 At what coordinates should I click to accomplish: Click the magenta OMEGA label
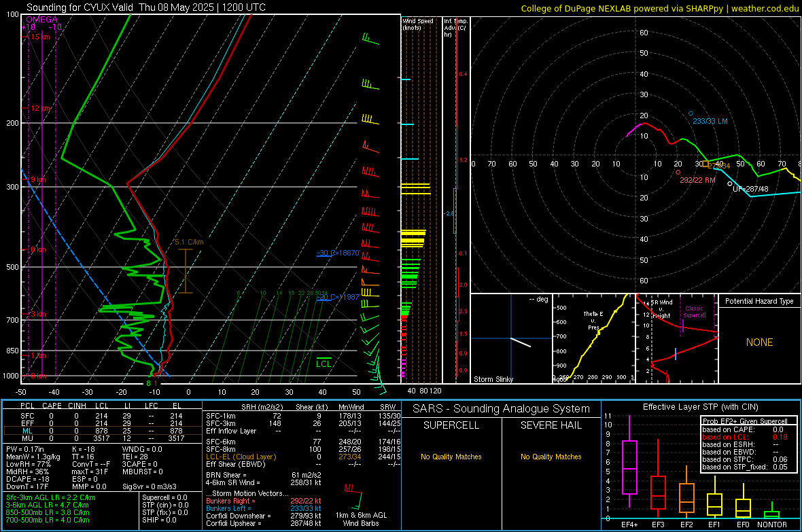pos(41,20)
